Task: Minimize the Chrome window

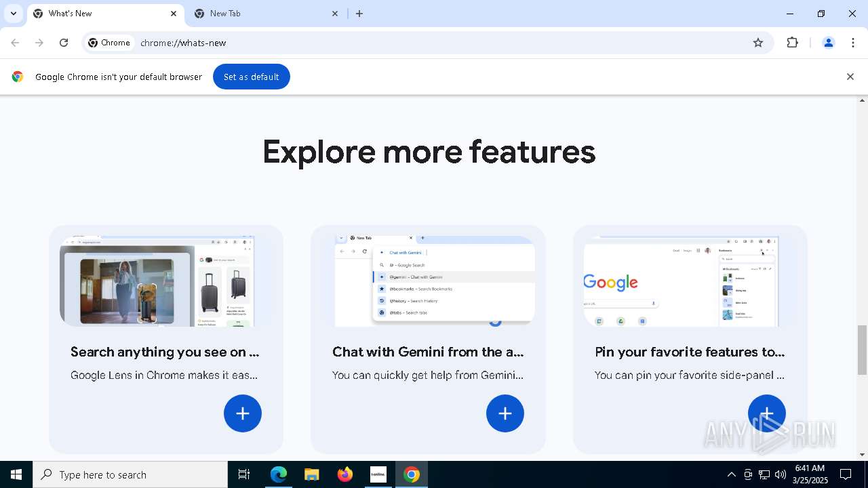Action: (790, 14)
